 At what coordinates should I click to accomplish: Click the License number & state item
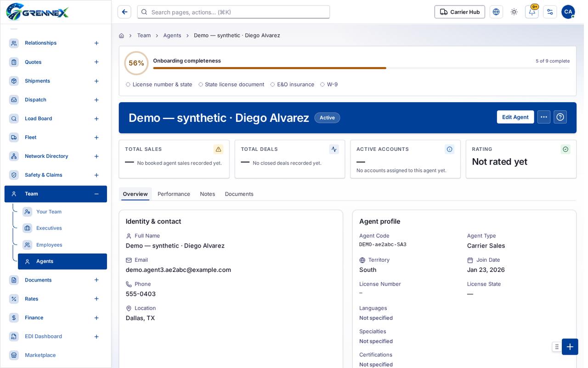159,85
